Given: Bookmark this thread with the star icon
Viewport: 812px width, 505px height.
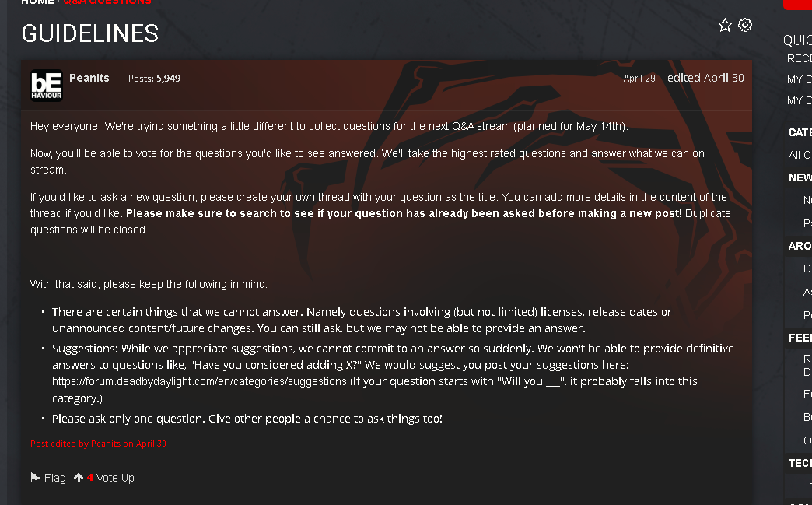Looking at the screenshot, I should pyautogui.click(x=725, y=25).
